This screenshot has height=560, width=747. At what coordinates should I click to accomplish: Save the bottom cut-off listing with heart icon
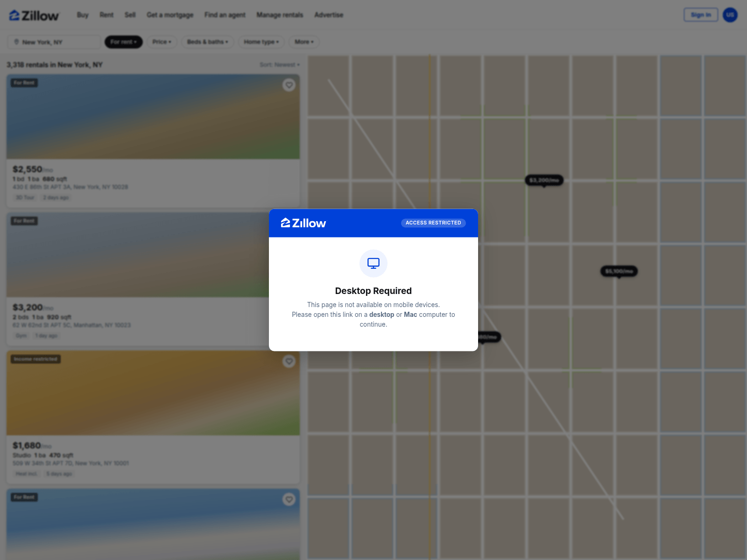click(x=289, y=499)
